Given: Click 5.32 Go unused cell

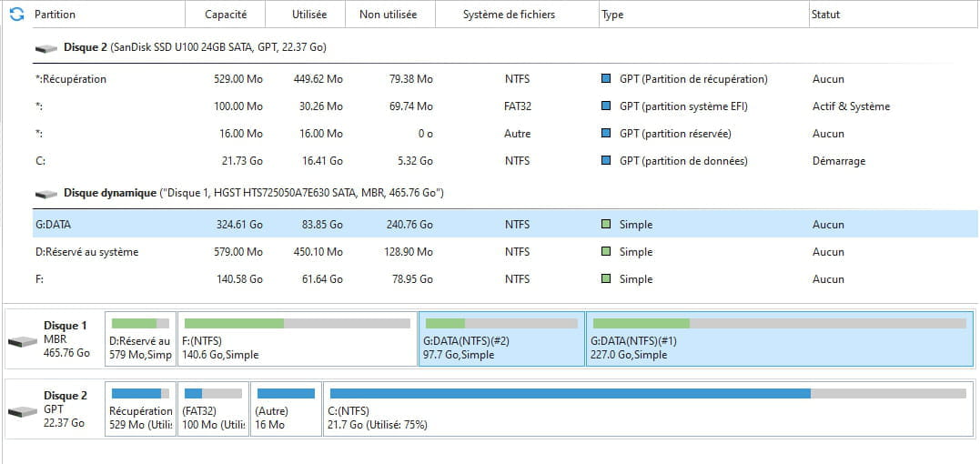Looking at the screenshot, I should [415, 161].
